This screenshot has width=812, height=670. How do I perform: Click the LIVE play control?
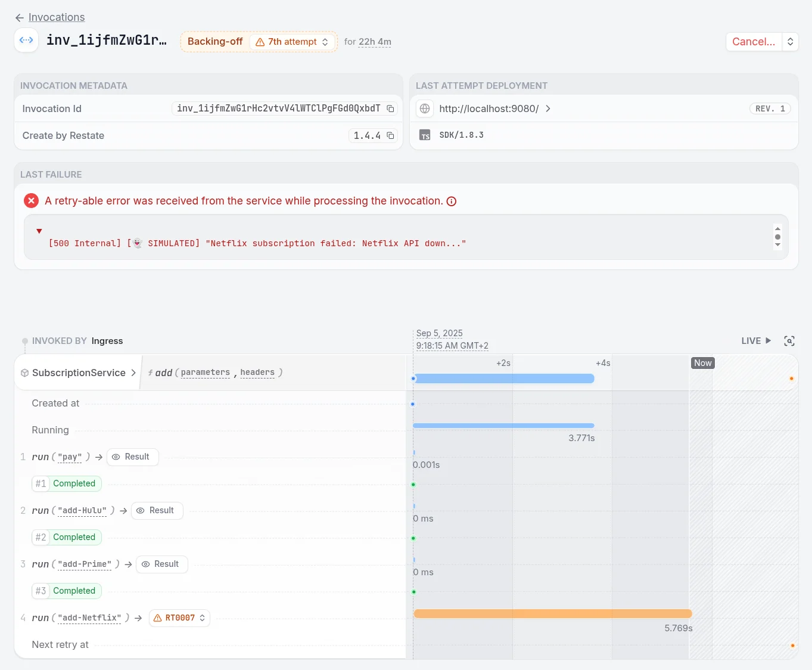click(756, 341)
